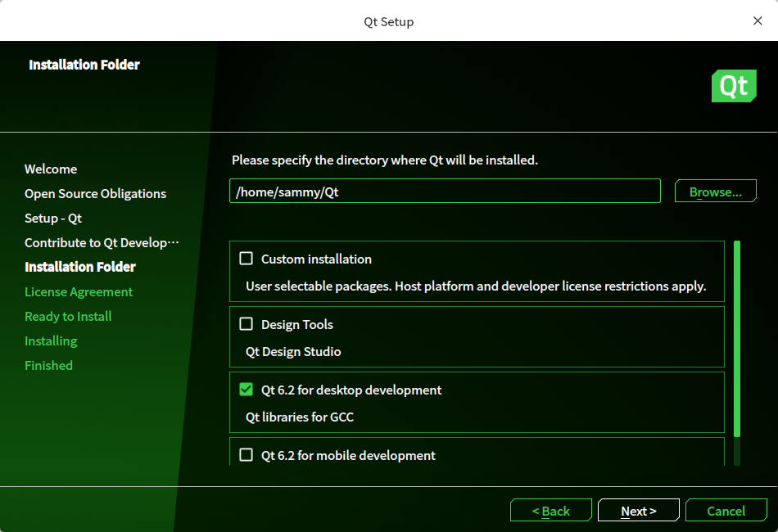Go back with the Back button
This screenshot has width=778, height=532.
point(550,511)
